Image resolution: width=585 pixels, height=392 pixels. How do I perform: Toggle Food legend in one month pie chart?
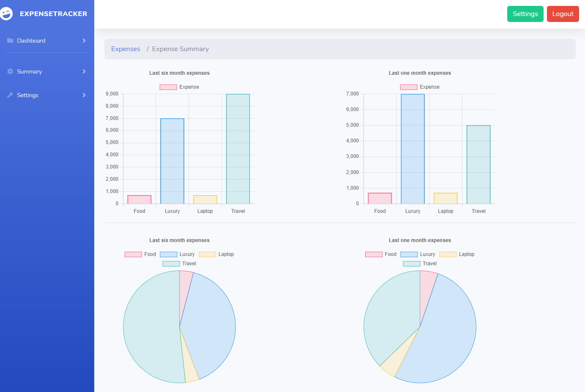pos(381,254)
